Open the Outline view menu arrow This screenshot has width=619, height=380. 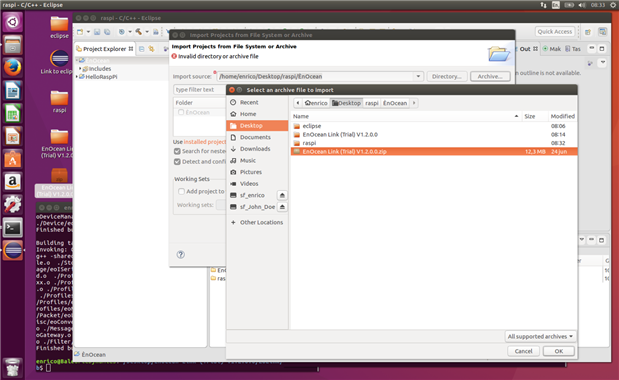(603, 62)
